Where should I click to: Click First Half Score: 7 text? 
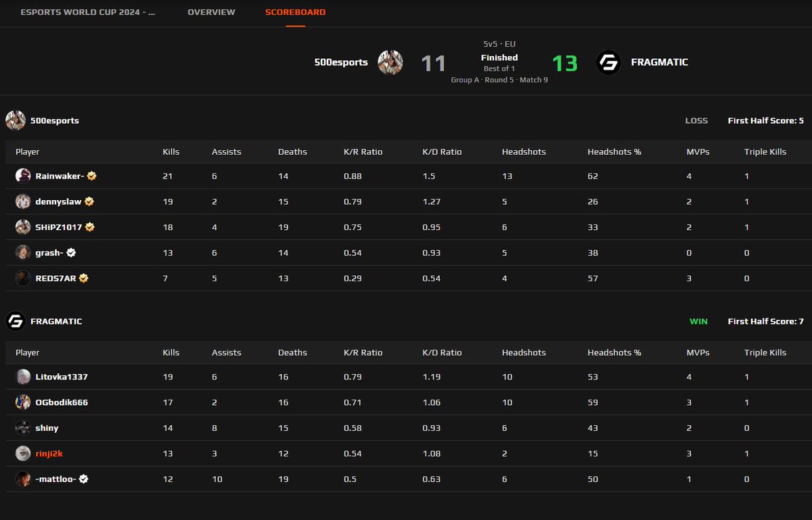[x=766, y=321]
